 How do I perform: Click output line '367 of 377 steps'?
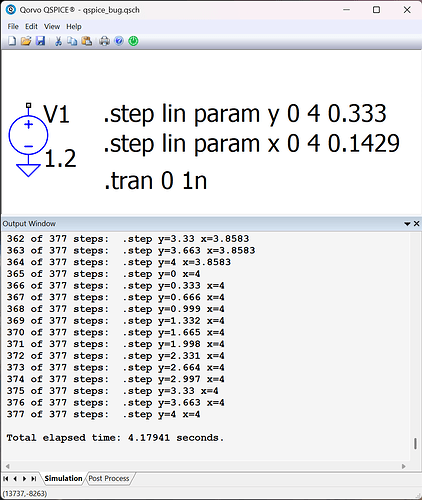coord(115,297)
